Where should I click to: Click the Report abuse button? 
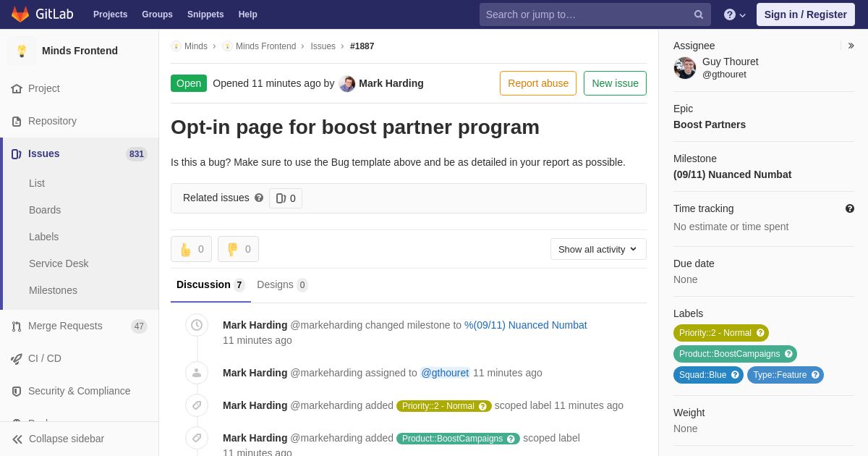538,83
